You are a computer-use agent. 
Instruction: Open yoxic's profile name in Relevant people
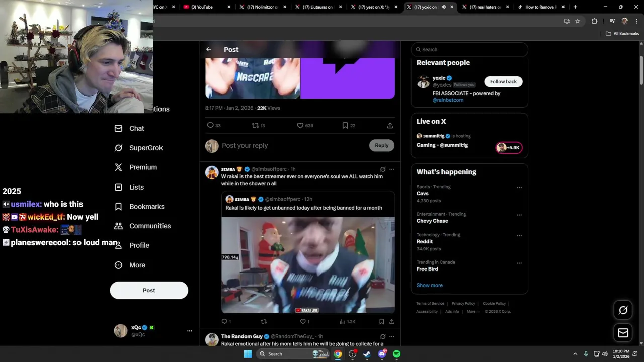point(439,78)
